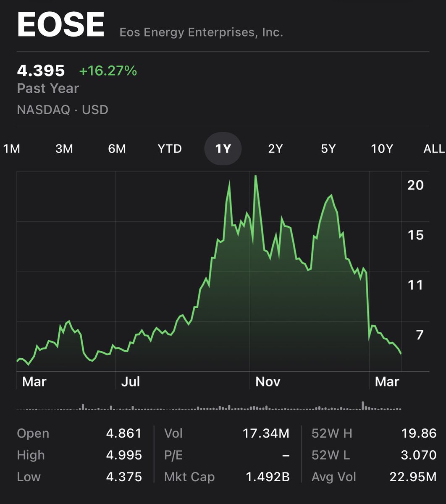The image size is (446, 504).
Task: Show the ALL time range
Action: pyautogui.click(x=434, y=149)
